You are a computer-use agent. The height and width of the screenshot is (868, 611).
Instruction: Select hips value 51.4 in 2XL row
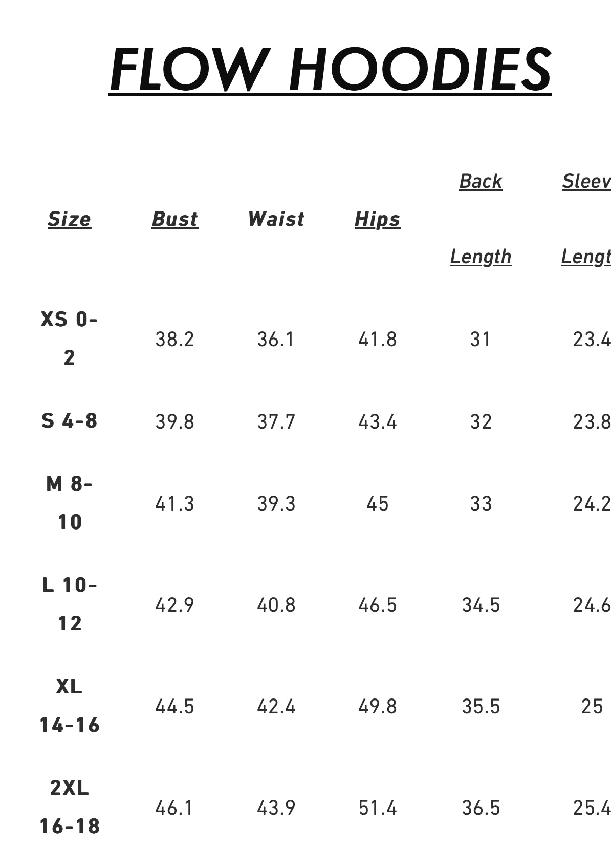click(377, 808)
